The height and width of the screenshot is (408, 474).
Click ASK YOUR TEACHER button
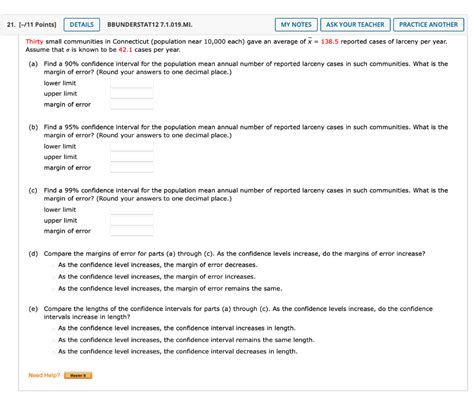tap(355, 25)
